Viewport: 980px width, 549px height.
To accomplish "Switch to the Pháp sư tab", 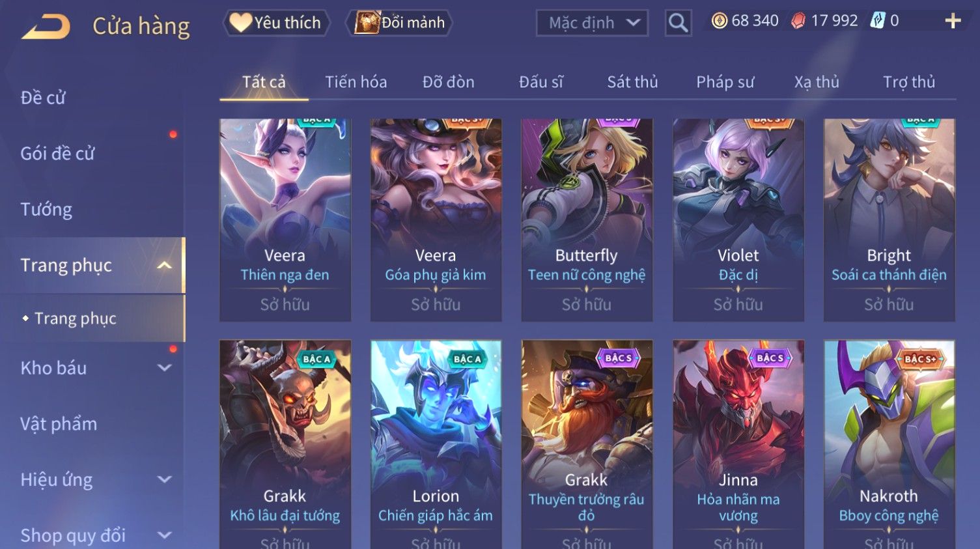I will pyautogui.click(x=725, y=82).
